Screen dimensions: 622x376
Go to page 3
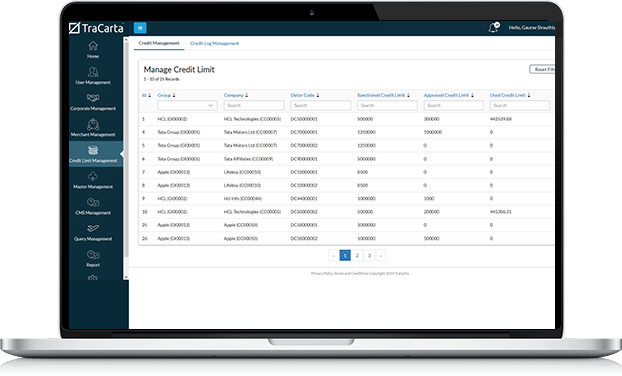pyautogui.click(x=369, y=256)
